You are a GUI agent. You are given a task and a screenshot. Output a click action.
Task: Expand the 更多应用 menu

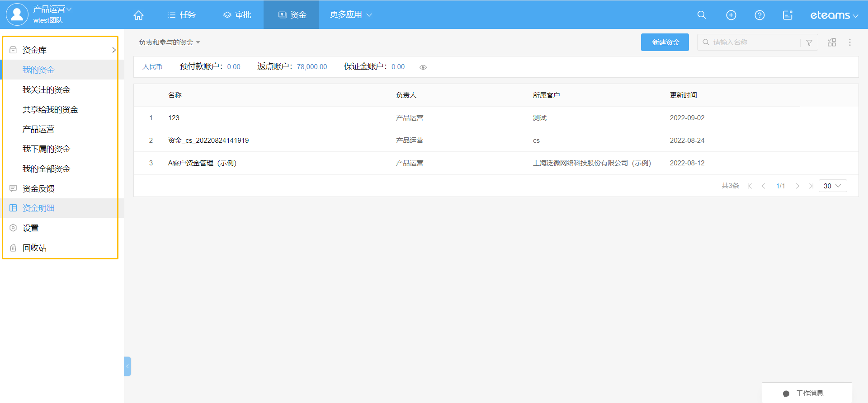pyautogui.click(x=350, y=15)
